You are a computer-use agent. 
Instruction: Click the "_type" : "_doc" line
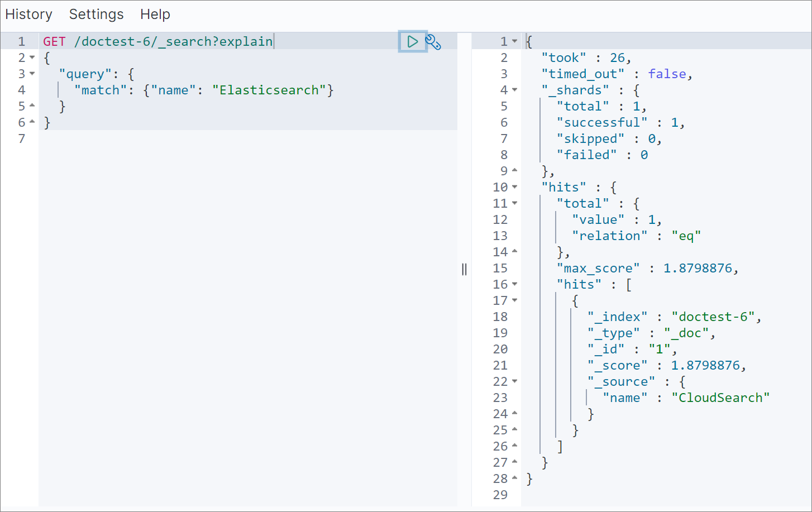[x=651, y=333]
